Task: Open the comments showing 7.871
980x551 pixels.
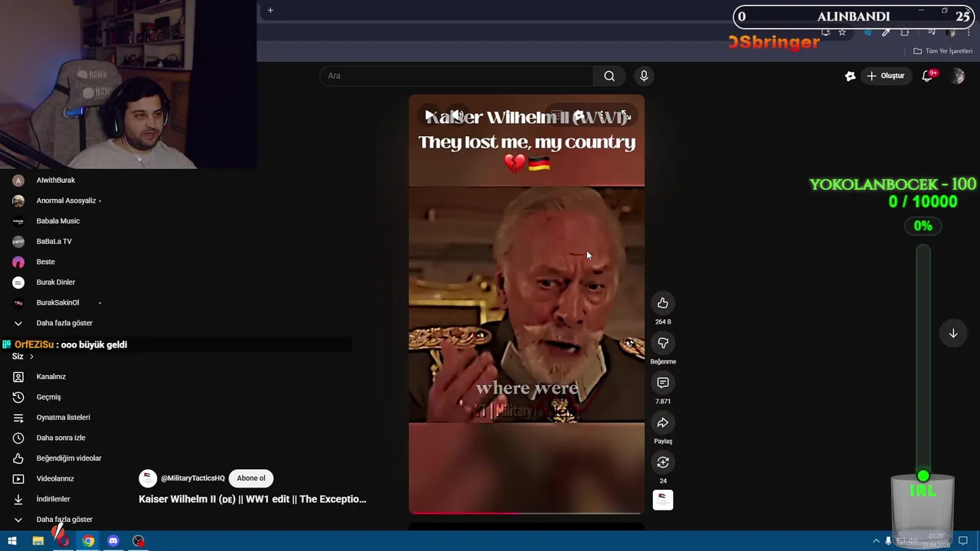Action: point(663,383)
